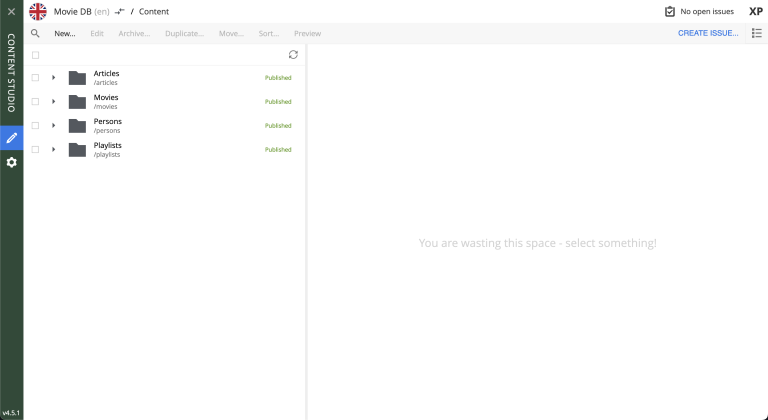The height and width of the screenshot is (420, 768).
Task: Click New... in the toolbar
Action: pyautogui.click(x=65, y=33)
